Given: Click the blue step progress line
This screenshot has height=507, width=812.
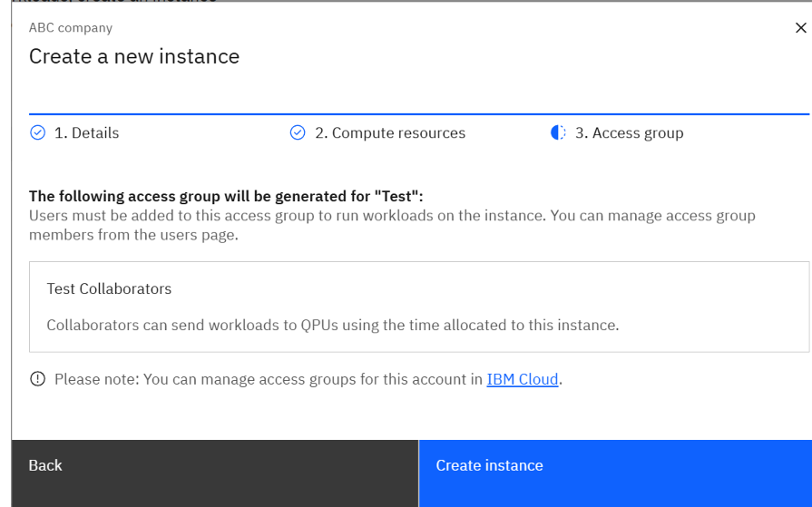Looking at the screenshot, I should tap(418, 114).
